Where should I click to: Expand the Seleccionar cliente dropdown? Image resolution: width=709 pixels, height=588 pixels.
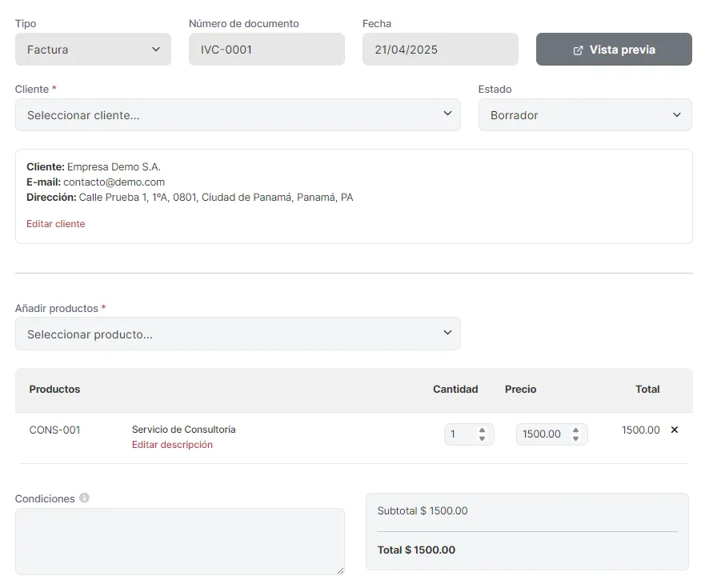[238, 115]
